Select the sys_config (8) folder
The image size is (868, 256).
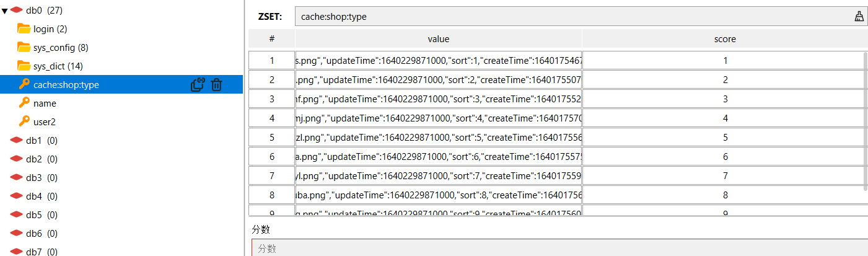click(x=61, y=48)
